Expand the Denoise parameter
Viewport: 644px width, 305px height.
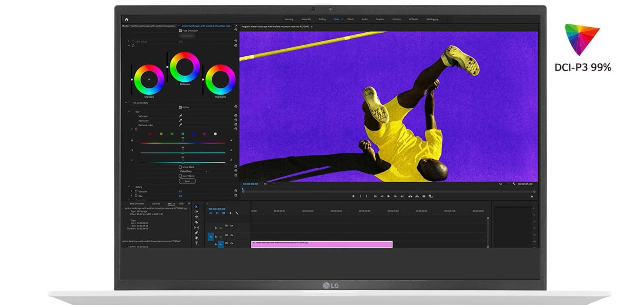pyautogui.click(x=132, y=192)
